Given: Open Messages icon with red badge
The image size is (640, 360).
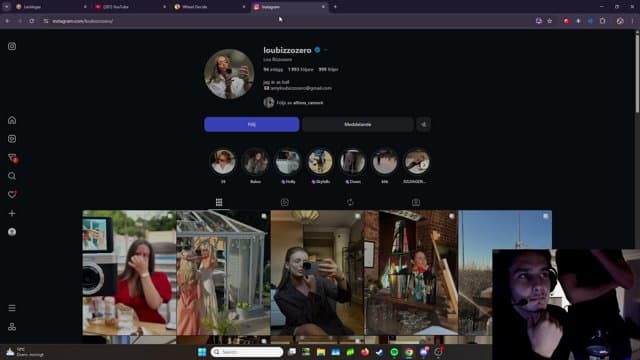Looking at the screenshot, I should 12,158.
